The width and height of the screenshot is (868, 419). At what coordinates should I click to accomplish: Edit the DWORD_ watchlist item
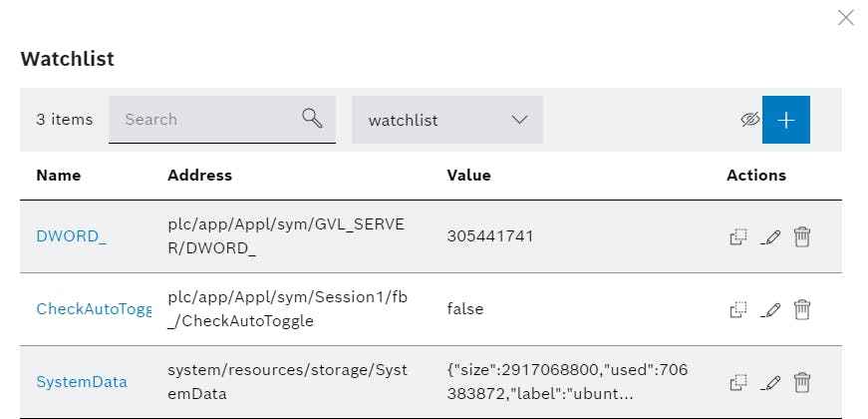(770, 236)
